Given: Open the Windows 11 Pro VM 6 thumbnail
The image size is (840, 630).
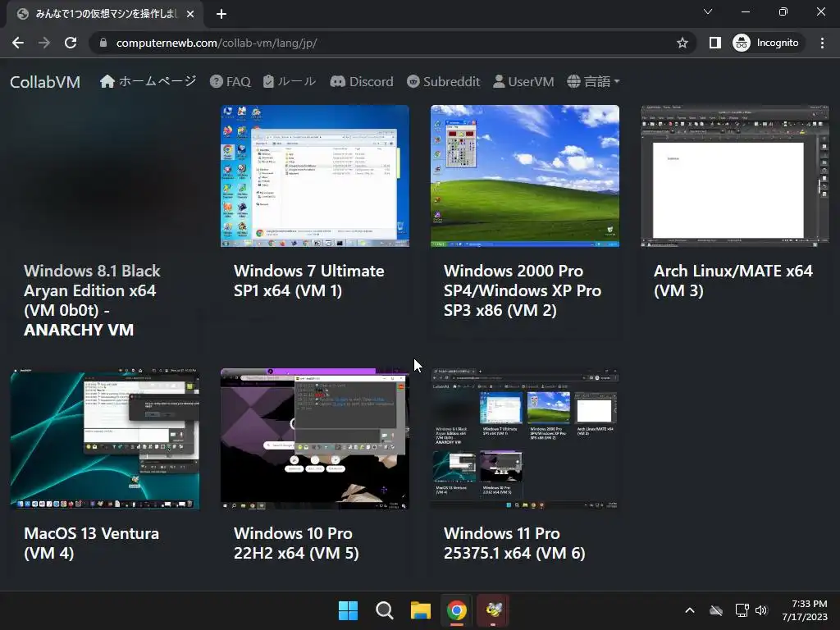Looking at the screenshot, I should (x=525, y=439).
